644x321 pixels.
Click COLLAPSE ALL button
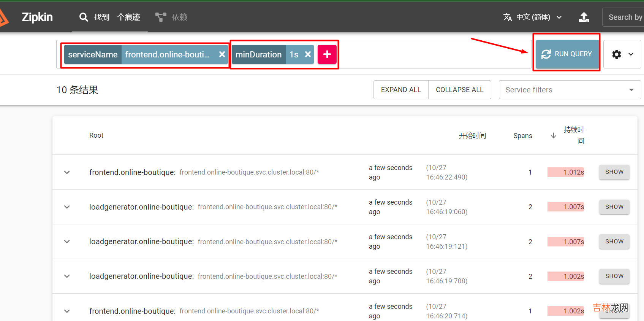[459, 90]
